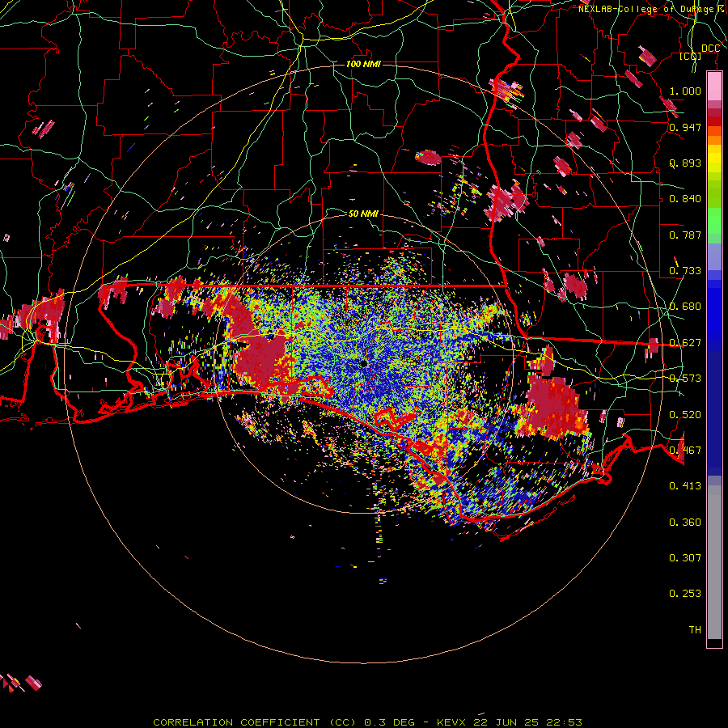
Task: Select the 0.947 scale value
Action: click(685, 127)
